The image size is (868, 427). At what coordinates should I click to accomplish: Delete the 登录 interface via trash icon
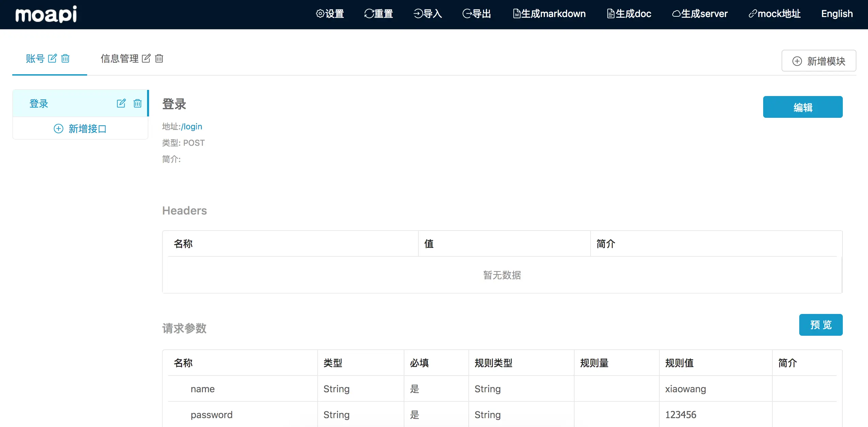coord(138,103)
